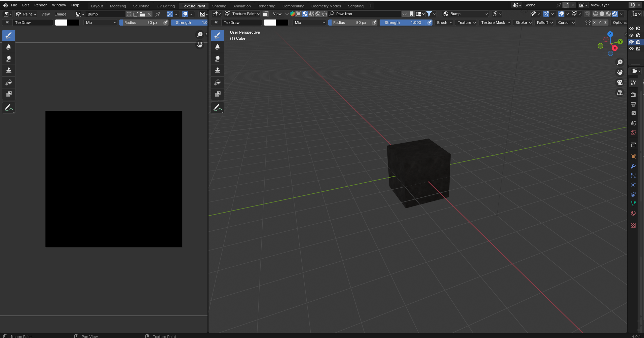
Task: Open the File menu
Action: click(x=14, y=5)
